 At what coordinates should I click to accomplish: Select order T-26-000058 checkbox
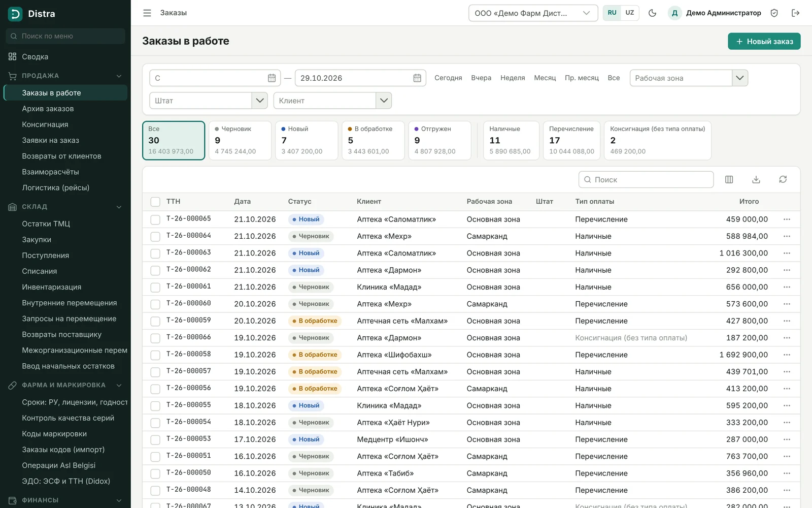(x=155, y=355)
